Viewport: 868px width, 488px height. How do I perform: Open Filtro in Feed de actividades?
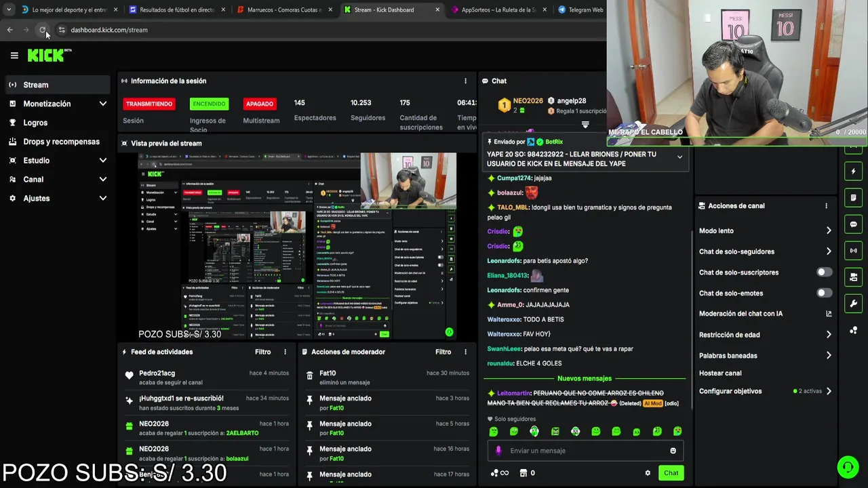(x=263, y=352)
